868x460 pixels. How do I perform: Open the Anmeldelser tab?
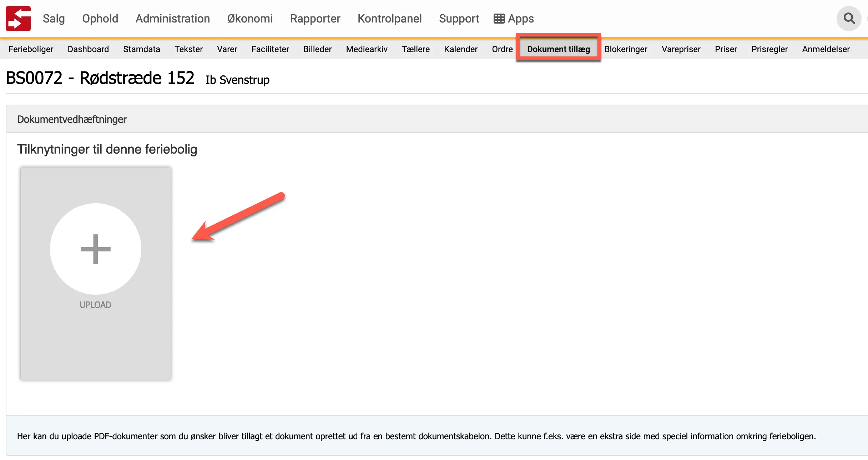[826, 49]
